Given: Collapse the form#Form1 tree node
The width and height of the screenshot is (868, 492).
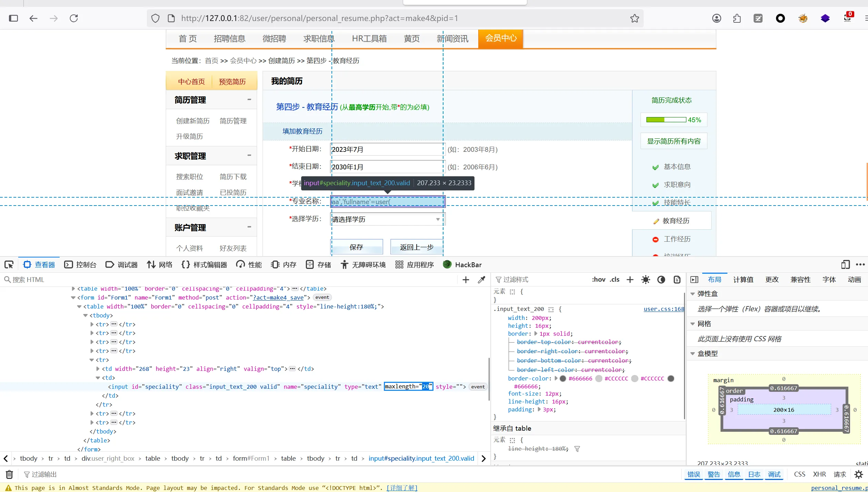Looking at the screenshot, I should pyautogui.click(x=73, y=297).
